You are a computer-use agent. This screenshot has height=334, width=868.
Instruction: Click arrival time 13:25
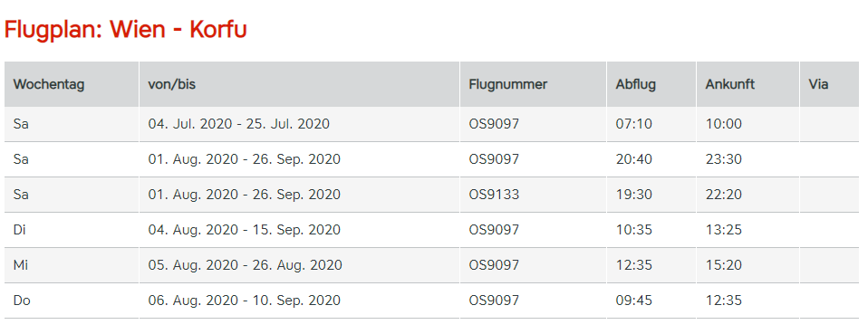[724, 230]
